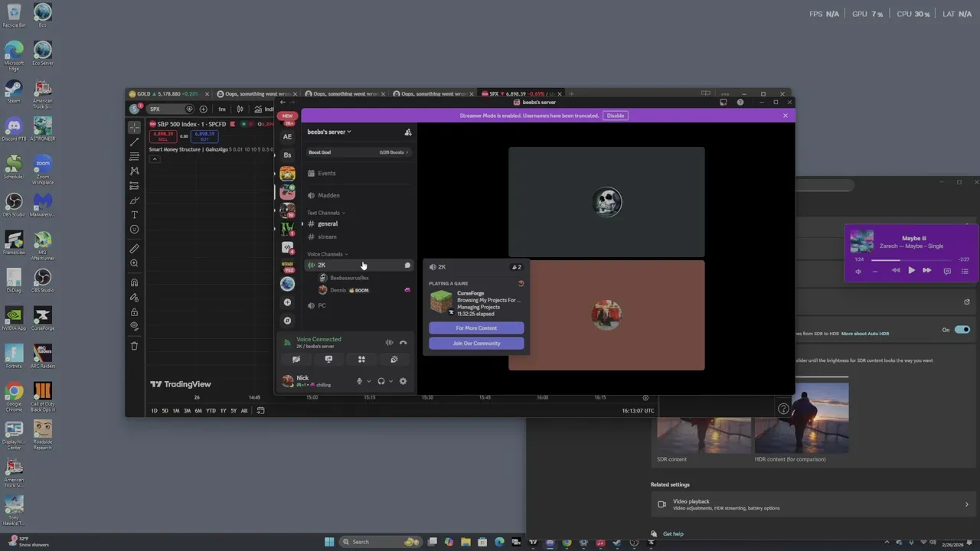Turn off the Auto HDR toggle in Settings

point(962,330)
